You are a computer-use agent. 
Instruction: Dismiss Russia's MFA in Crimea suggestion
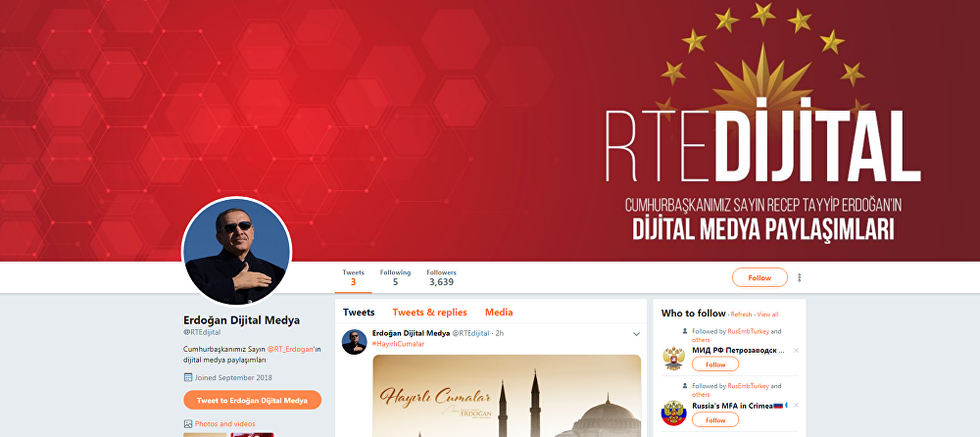(796, 405)
